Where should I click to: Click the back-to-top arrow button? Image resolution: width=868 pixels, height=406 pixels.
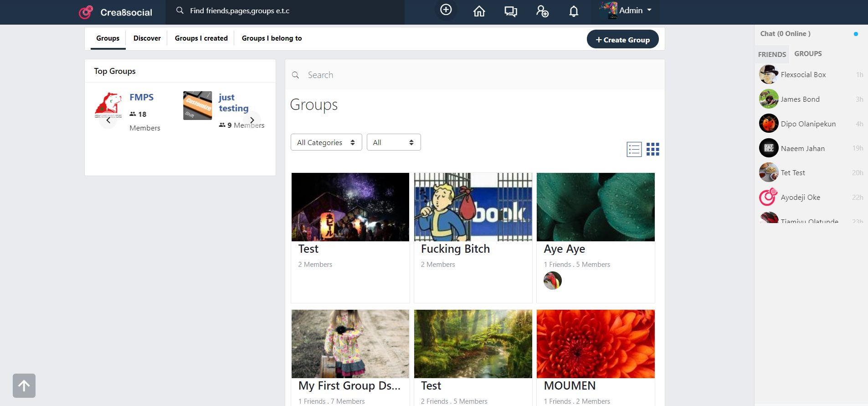click(x=24, y=386)
